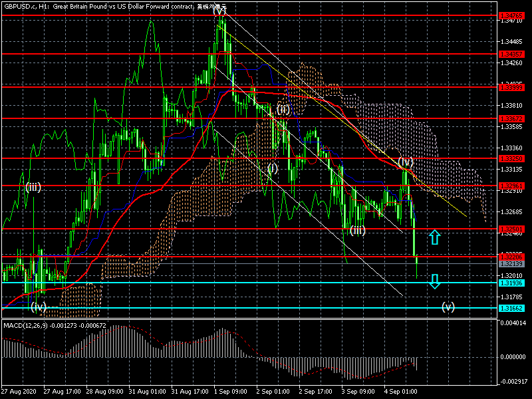Click the 1.31936 cyan price level label
Image resolution: width=532 pixels, height=399 pixels.
pyautogui.click(x=511, y=283)
